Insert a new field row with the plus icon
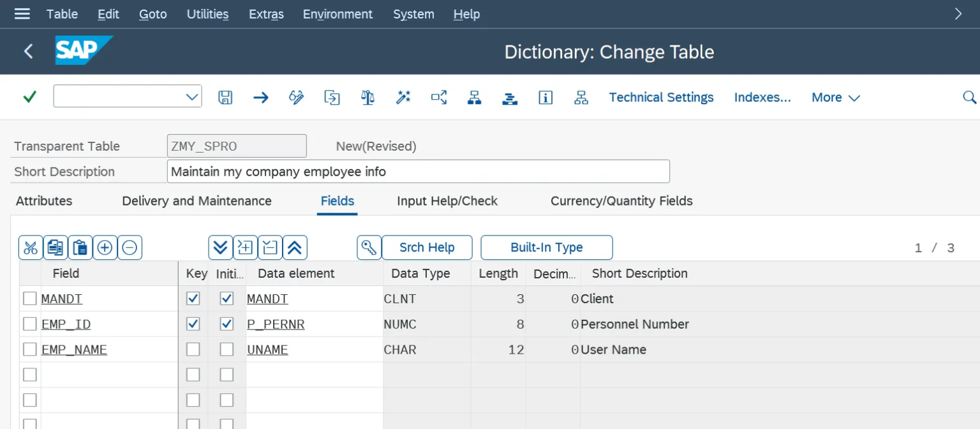Screen dimensions: 980x429 [x=105, y=247]
